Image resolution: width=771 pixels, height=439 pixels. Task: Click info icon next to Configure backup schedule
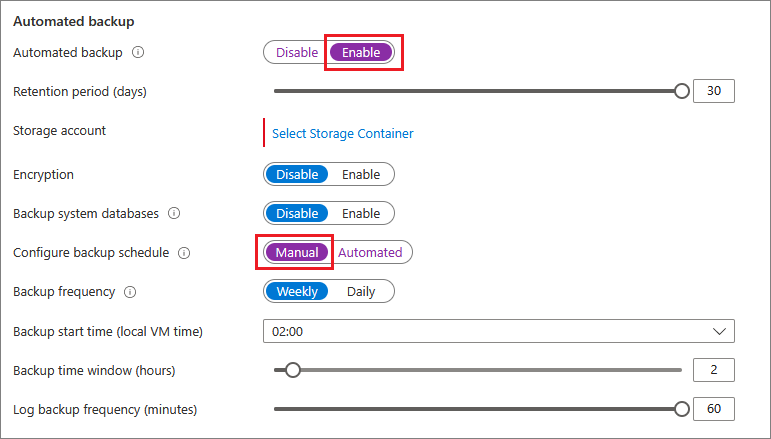183,253
